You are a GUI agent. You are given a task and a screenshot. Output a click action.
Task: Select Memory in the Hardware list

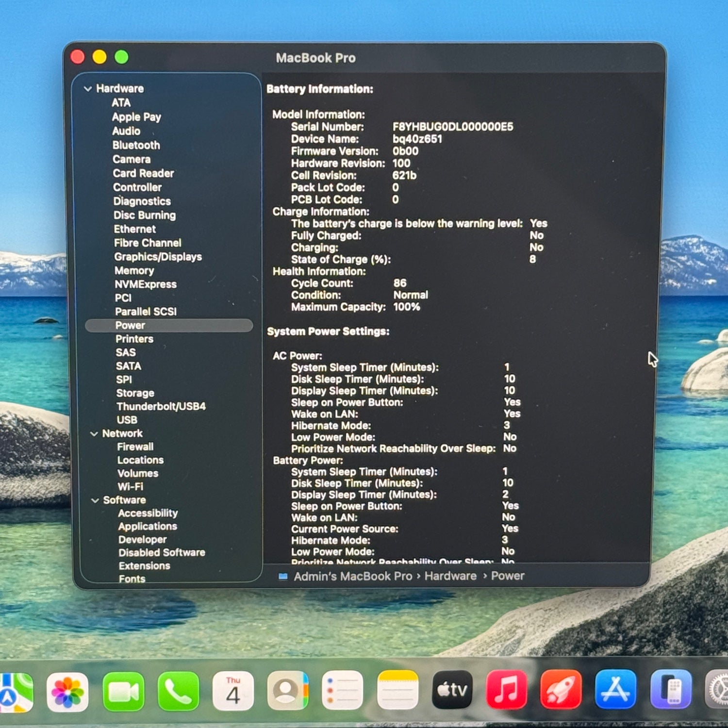click(x=134, y=271)
